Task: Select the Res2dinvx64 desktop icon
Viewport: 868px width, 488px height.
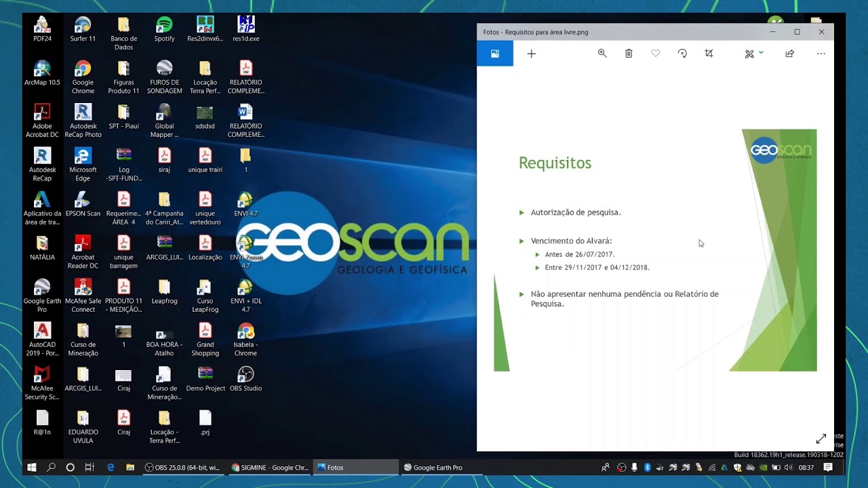Action: [x=205, y=29]
